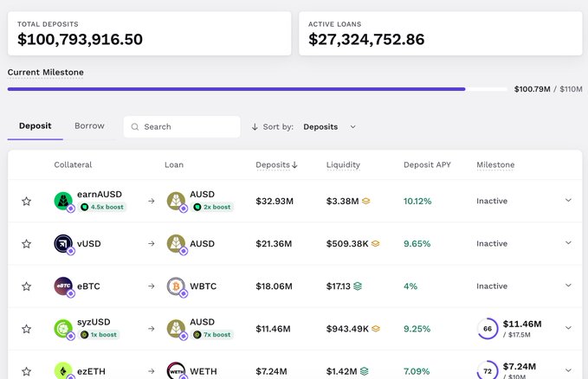The image size is (588, 379).
Task: Open the Sort by Deposits dropdown
Action: pos(329,127)
